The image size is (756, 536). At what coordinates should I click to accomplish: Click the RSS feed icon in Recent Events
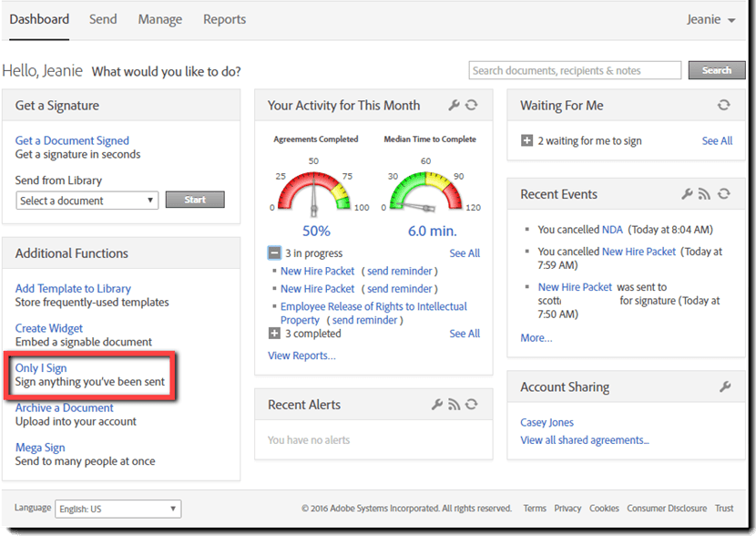click(x=702, y=194)
